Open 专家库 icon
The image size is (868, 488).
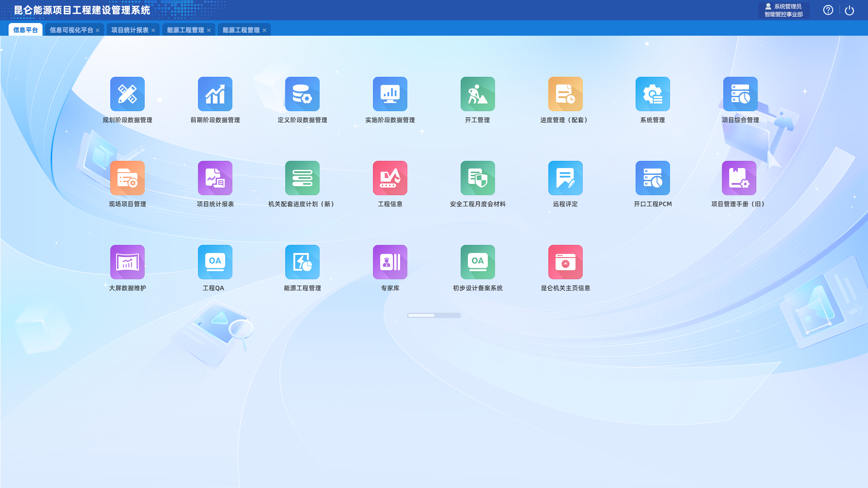[x=390, y=262]
